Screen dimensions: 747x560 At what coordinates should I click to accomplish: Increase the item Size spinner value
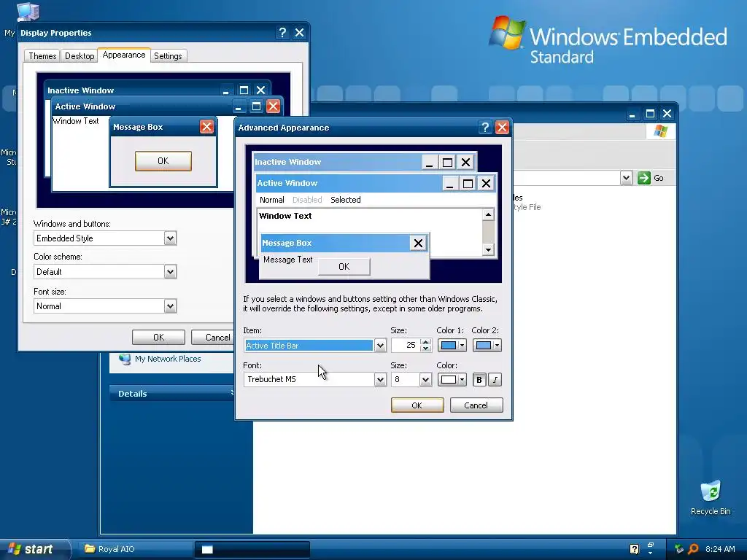point(426,342)
